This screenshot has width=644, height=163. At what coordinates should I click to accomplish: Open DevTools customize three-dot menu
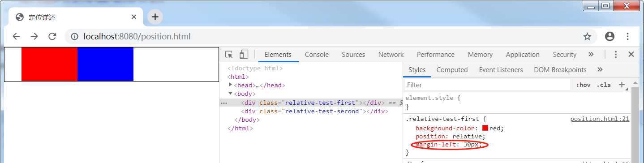point(616,54)
